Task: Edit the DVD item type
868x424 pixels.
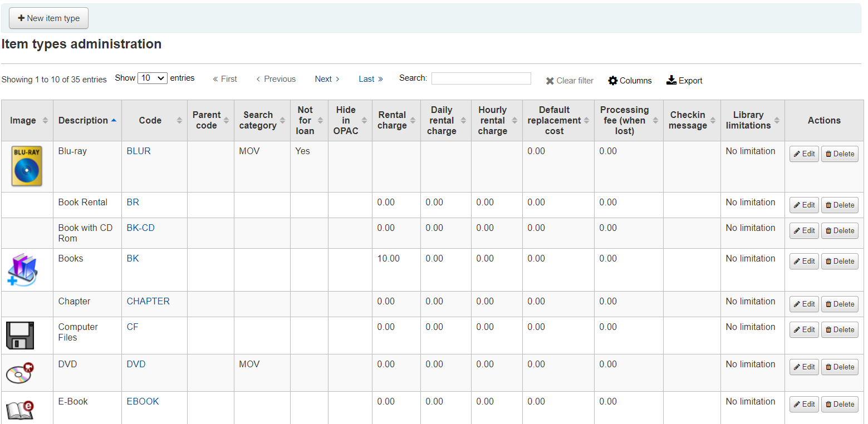Action: click(804, 367)
